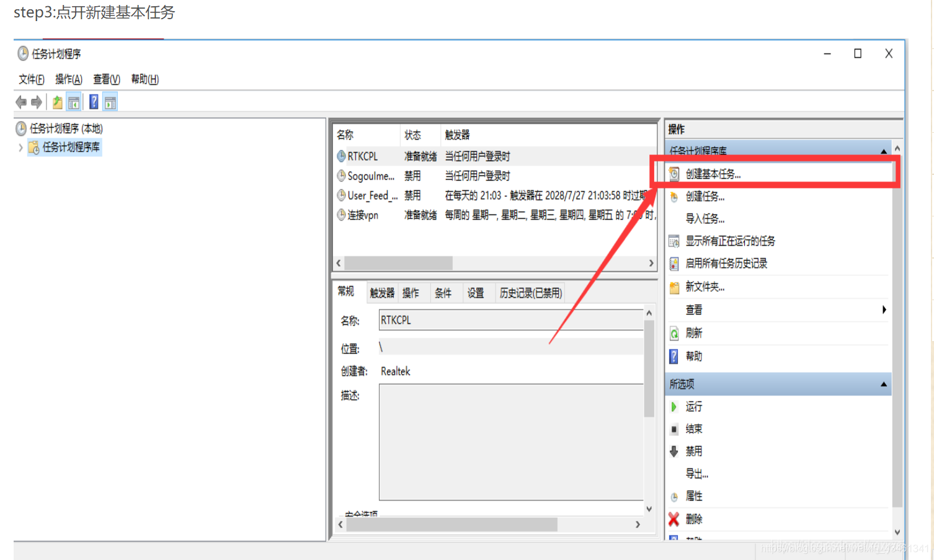Click the red 删除 X icon

point(674,519)
